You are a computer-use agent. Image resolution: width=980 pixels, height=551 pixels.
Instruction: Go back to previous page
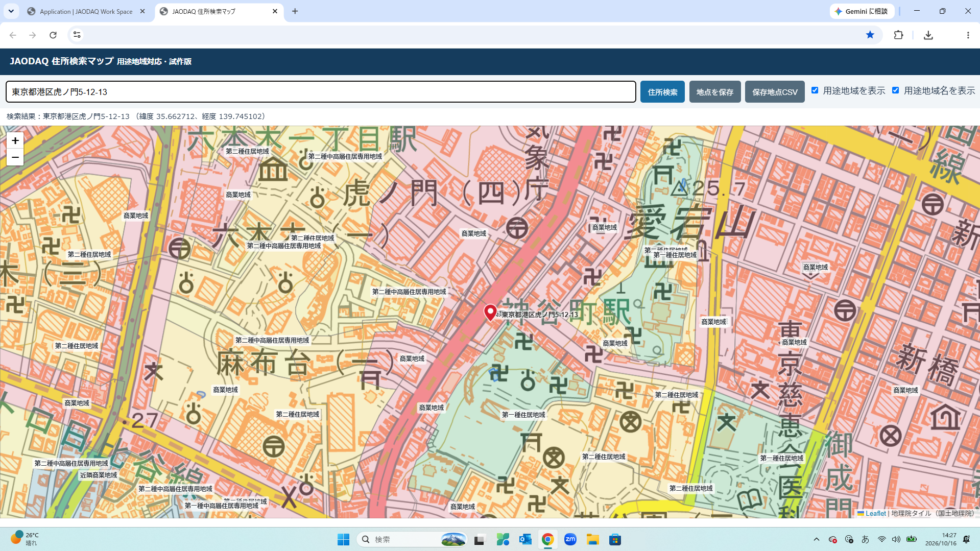(x=13, y=35)
